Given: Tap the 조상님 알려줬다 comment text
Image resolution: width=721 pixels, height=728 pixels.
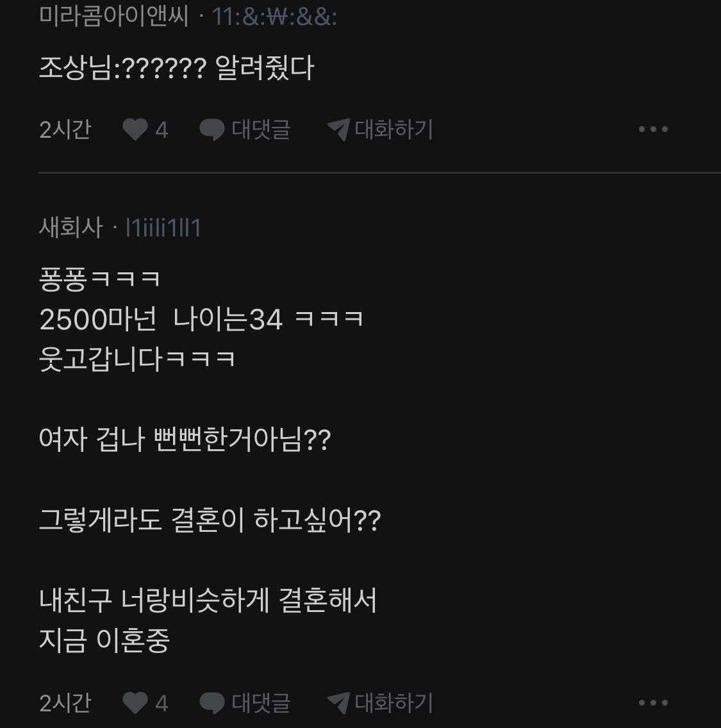Looking at the screenshot, I should 176,69.
